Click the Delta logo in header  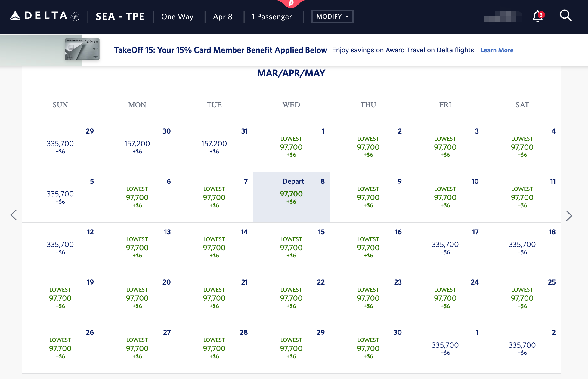45,16
